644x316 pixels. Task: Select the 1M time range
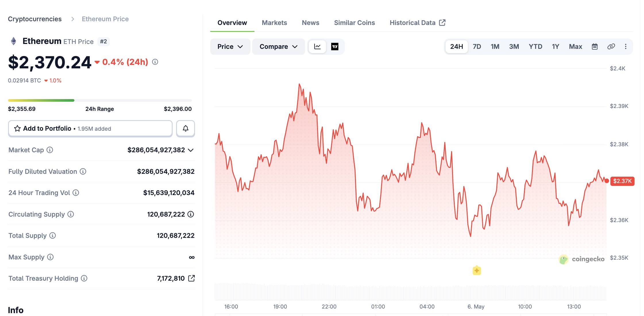(495, 47)
